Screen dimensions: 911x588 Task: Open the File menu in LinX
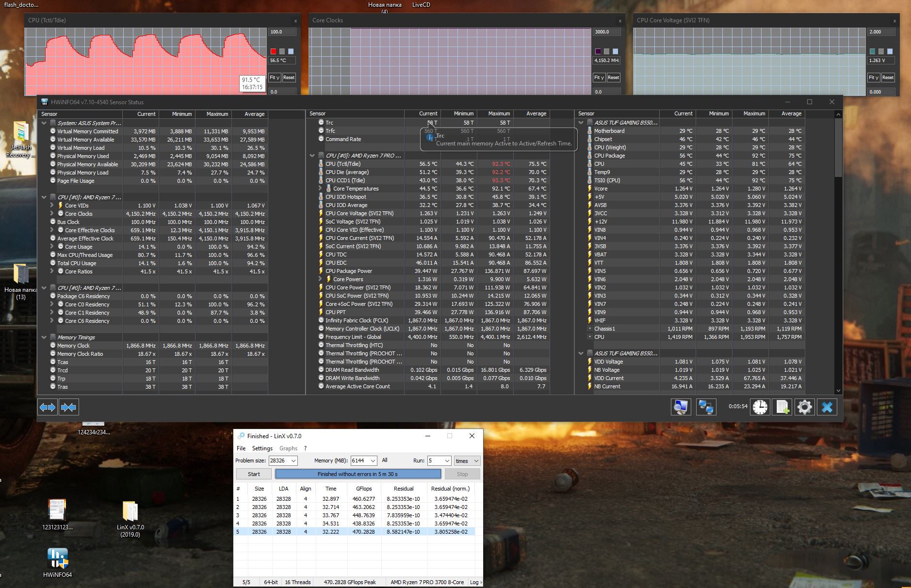coord(241,448)
